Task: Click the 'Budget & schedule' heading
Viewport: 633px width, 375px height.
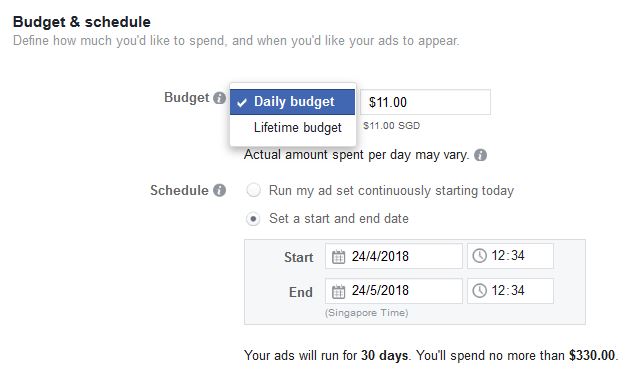Action: [x=82, y=22]
